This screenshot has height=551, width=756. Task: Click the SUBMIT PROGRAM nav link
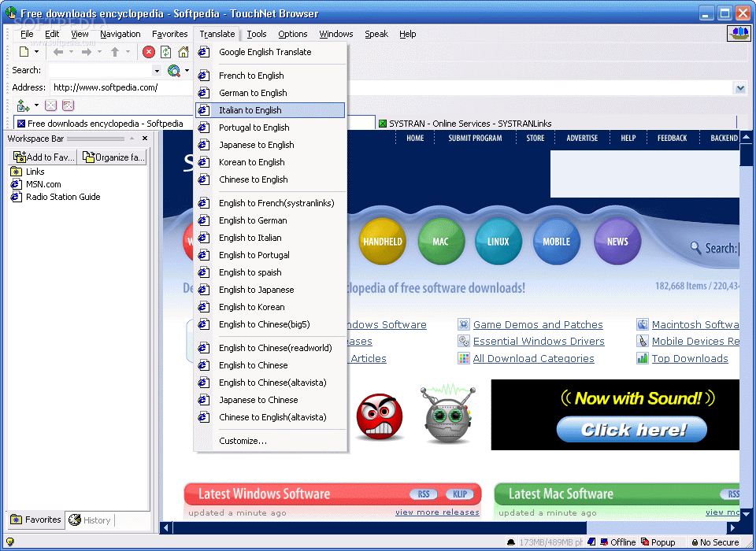[x=475, y=138]
